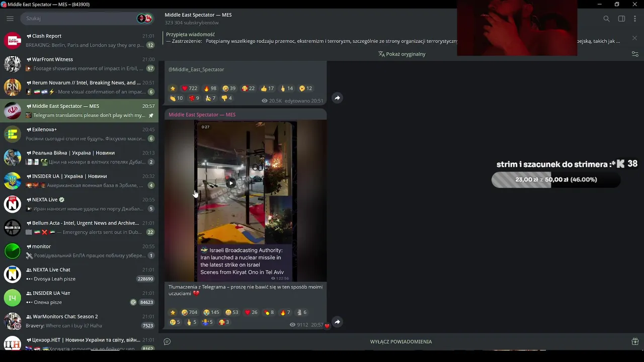
Task: Toggle the right info side panel icon
Action: [x=621, y=19]
